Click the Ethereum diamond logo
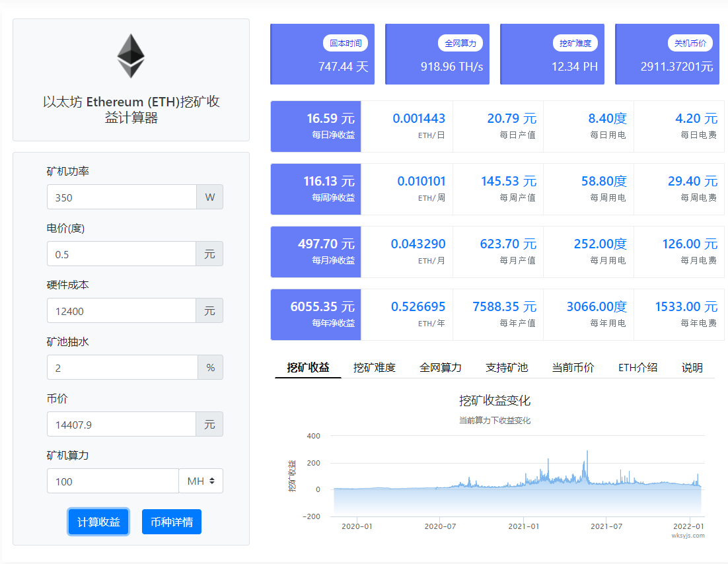This screenshot has height=564, width=728. coord(131,56)
